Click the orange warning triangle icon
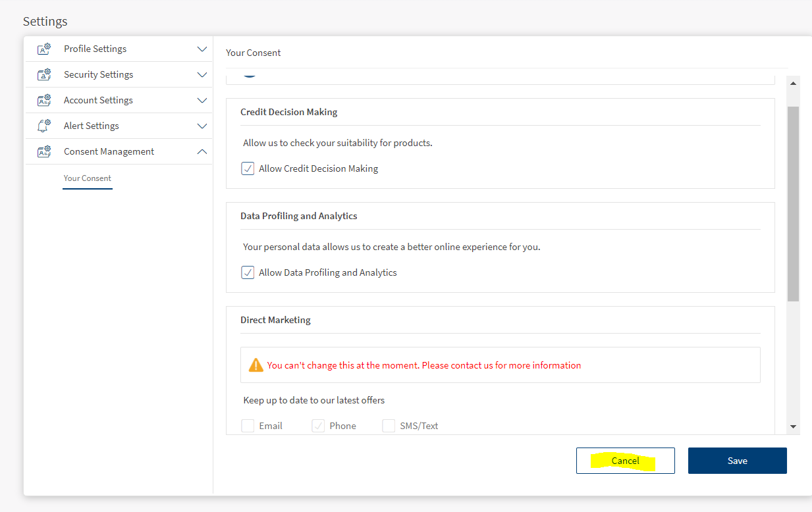The width and height of the screenshot is (812, 512). coord(256,365)
